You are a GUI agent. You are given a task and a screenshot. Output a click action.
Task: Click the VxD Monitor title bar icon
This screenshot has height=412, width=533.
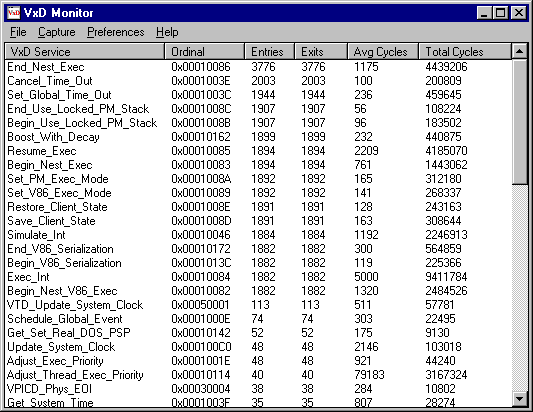point(14,13)
